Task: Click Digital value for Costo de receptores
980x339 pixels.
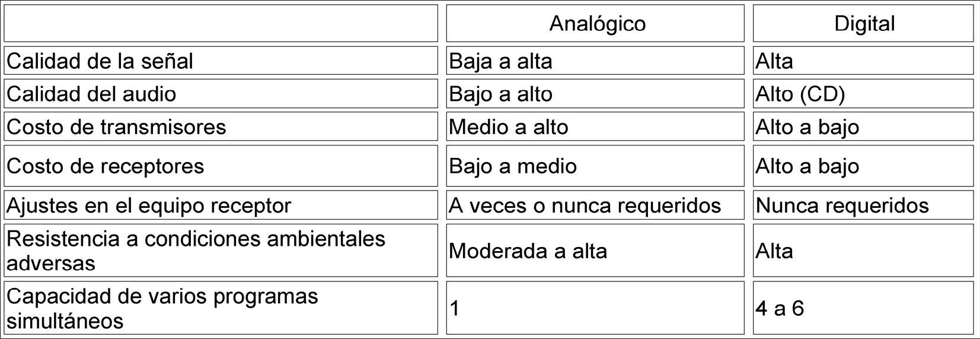Action: pos(807,166)
